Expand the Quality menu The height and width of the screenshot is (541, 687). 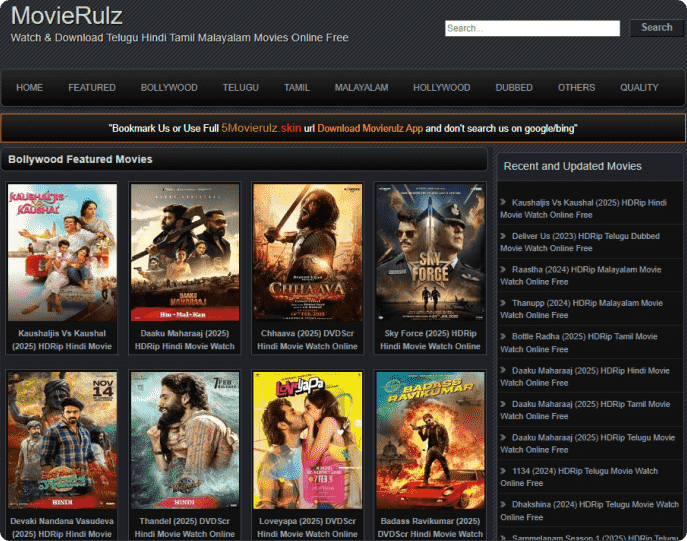(639, 88)
